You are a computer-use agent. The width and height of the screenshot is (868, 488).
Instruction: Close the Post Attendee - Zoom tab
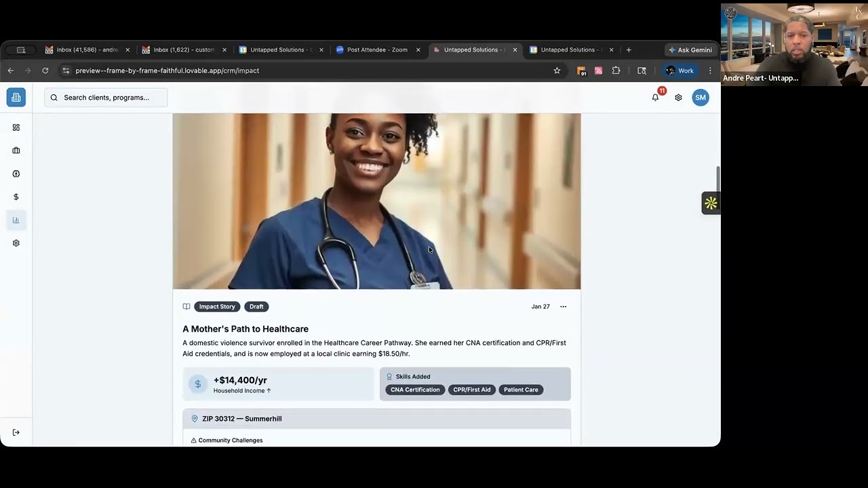pos(418,49)
